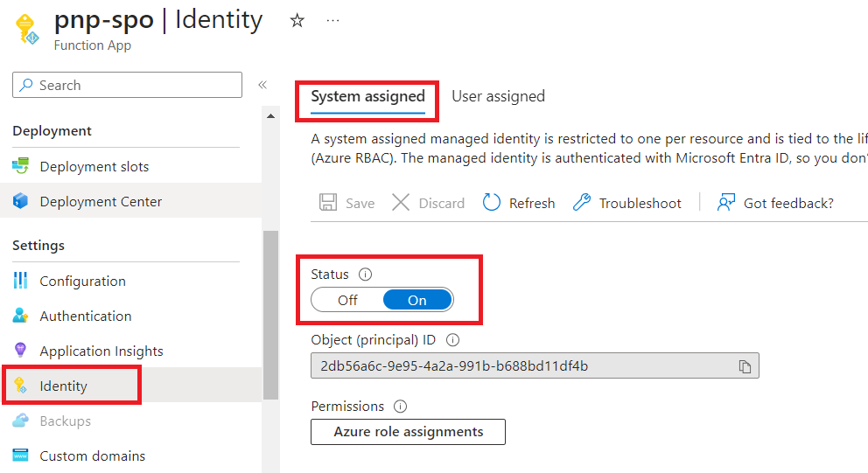868x473 pixels.
Task: Open the Configuration settings page
Action: click(82, 282)
